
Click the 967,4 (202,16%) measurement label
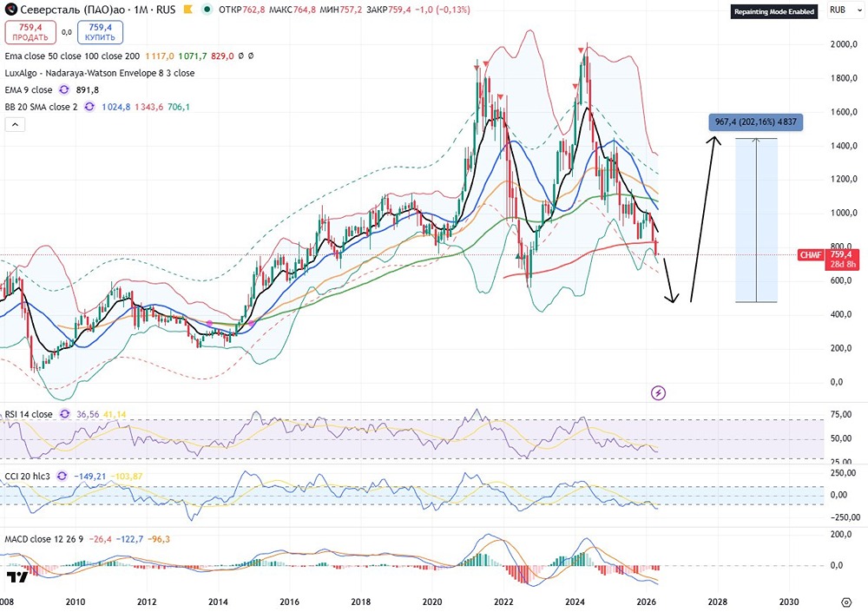pyautogui.click(x=756, y=122)
